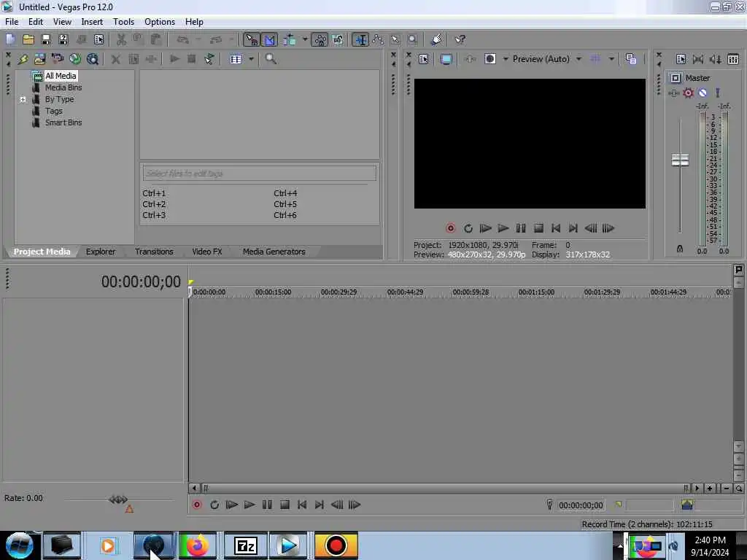Image resolution: width=747 pixels, height=560 pixels.
Task: Click the Master volume fader
Action: click(680, 160)
